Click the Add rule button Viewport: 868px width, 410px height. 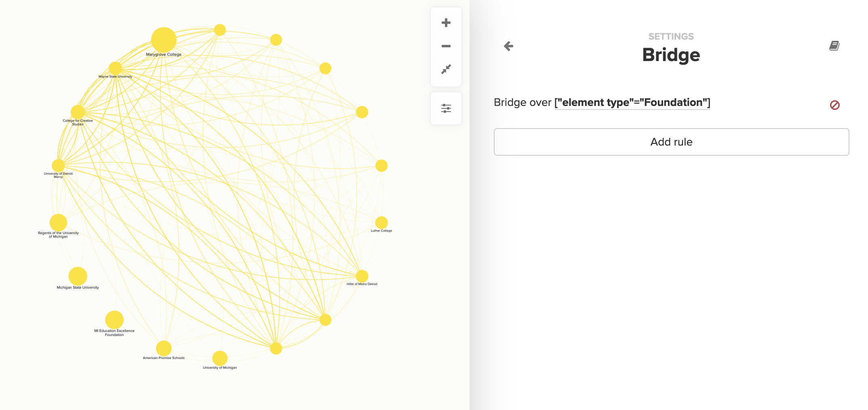(671, 142)
